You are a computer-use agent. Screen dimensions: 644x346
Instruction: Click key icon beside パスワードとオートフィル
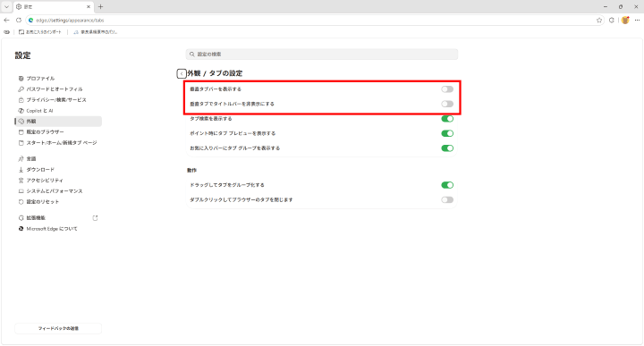[21, 89]
